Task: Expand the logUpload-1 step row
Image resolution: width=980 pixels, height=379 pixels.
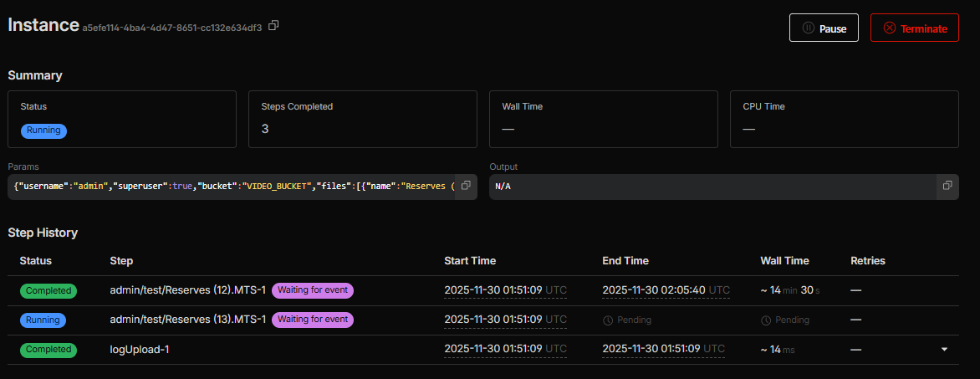Action: pyautogui.click(x=945, y=349)
